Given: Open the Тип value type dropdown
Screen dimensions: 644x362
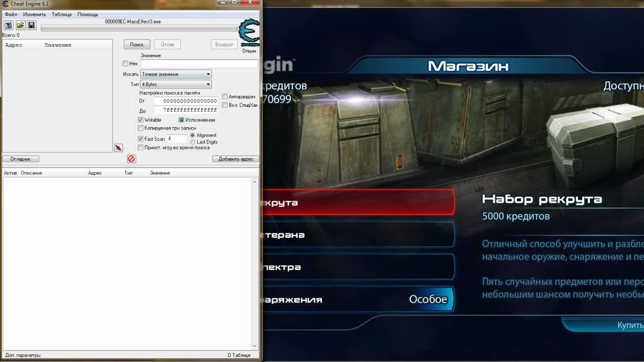Looking at the screenshot, I should click(x=176, y=84).
